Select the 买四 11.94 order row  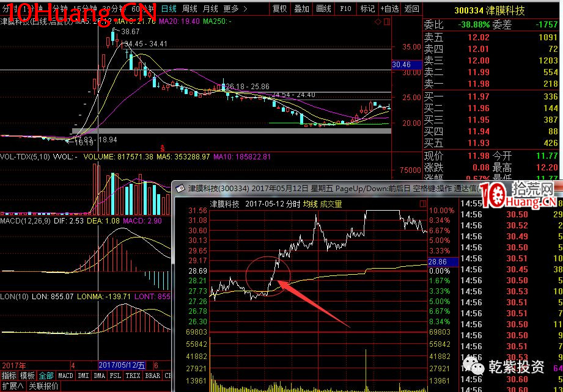click(491, 131)
